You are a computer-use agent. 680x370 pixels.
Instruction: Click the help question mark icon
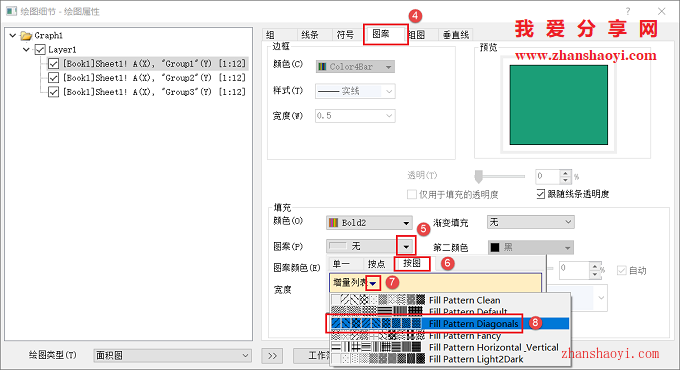(x=628, y=11)
